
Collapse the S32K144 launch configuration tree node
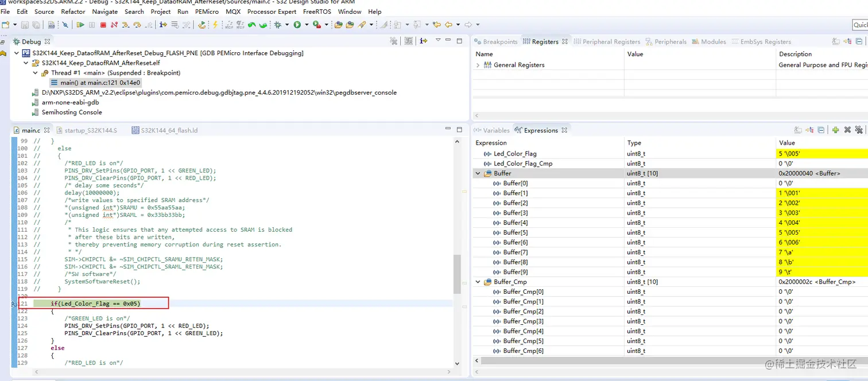point(17,53)
